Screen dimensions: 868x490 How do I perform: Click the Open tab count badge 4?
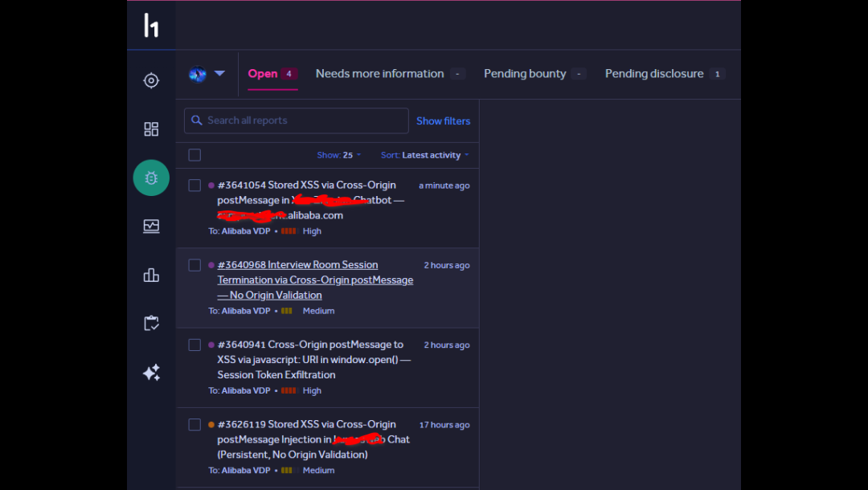pos(289,74)
